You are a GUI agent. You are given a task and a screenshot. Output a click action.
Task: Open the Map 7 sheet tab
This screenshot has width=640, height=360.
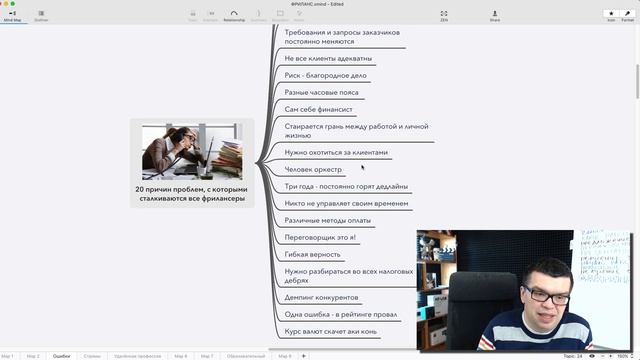tap(207, 356)
